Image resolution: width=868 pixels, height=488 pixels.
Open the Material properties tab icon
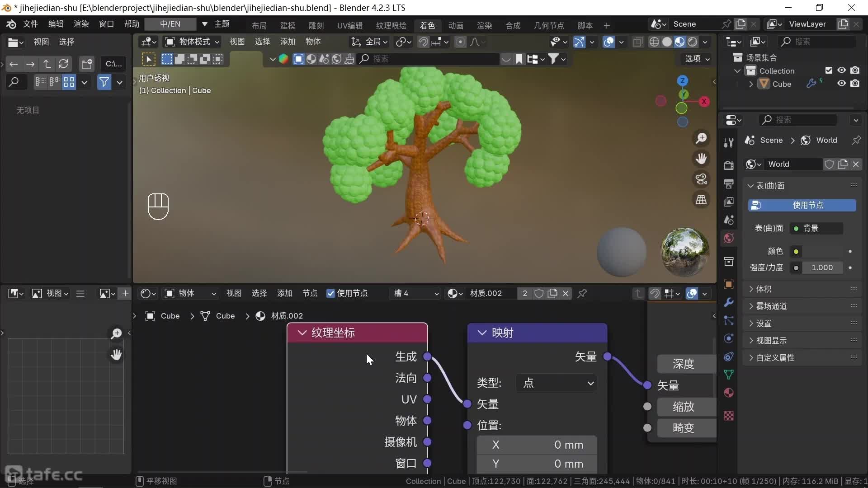[729, 393]
